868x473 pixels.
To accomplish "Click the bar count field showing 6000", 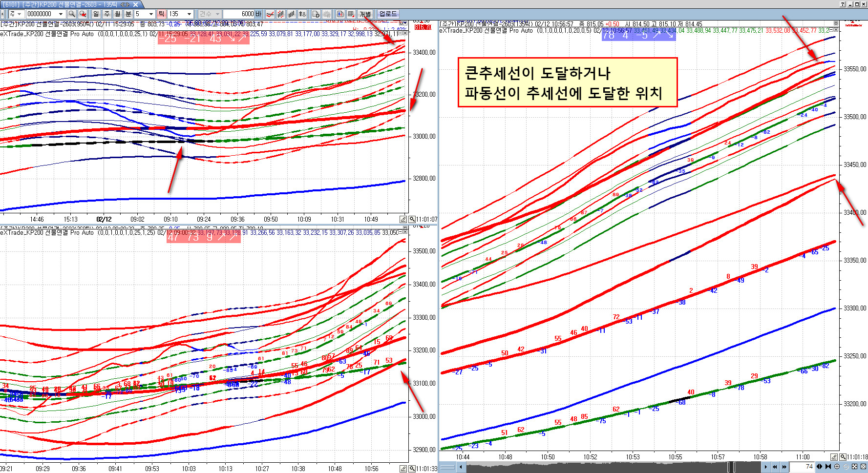I will point(239,14).
